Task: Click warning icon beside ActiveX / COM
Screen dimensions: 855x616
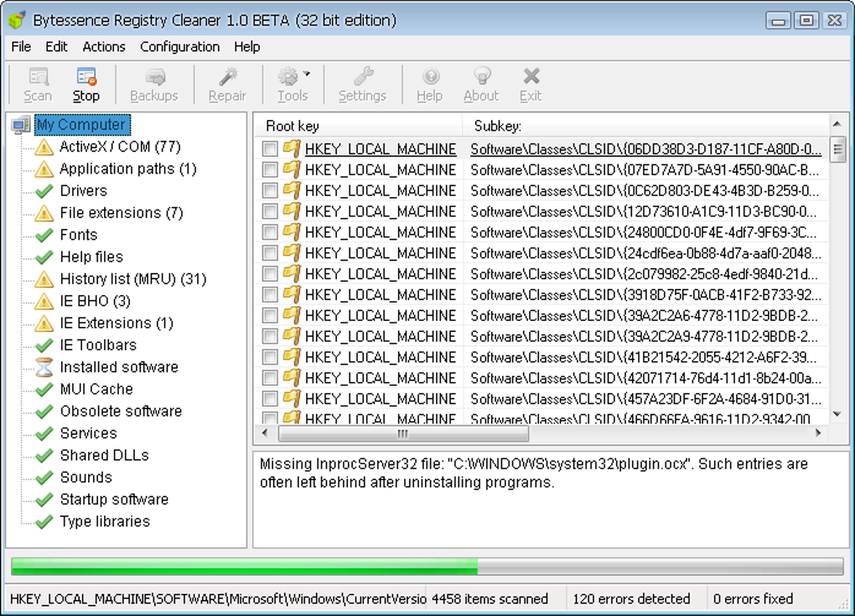Action: point(44,148)
